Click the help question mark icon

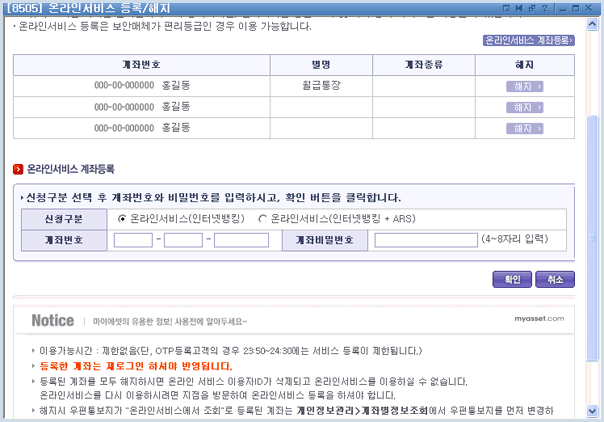tap(547, 7)
